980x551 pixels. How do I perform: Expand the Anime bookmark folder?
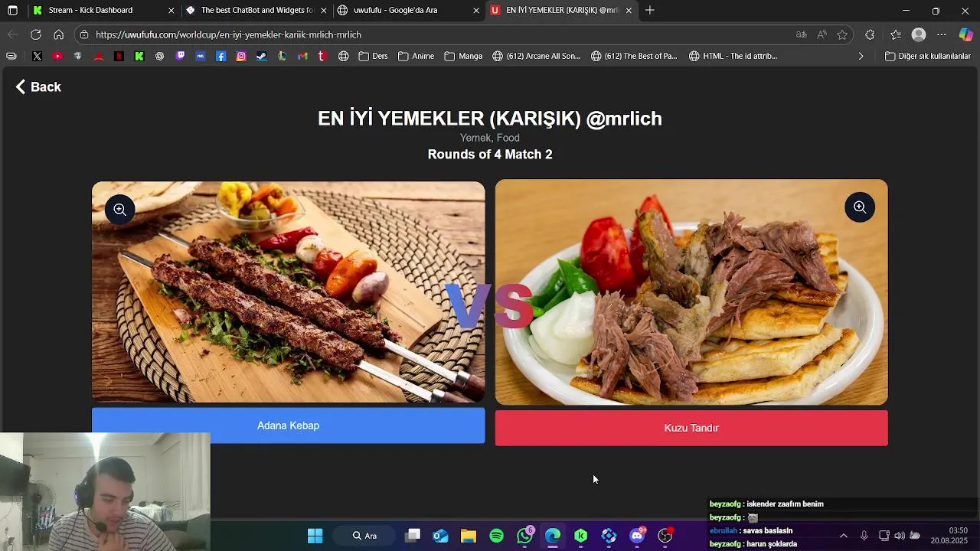(416, 56)
